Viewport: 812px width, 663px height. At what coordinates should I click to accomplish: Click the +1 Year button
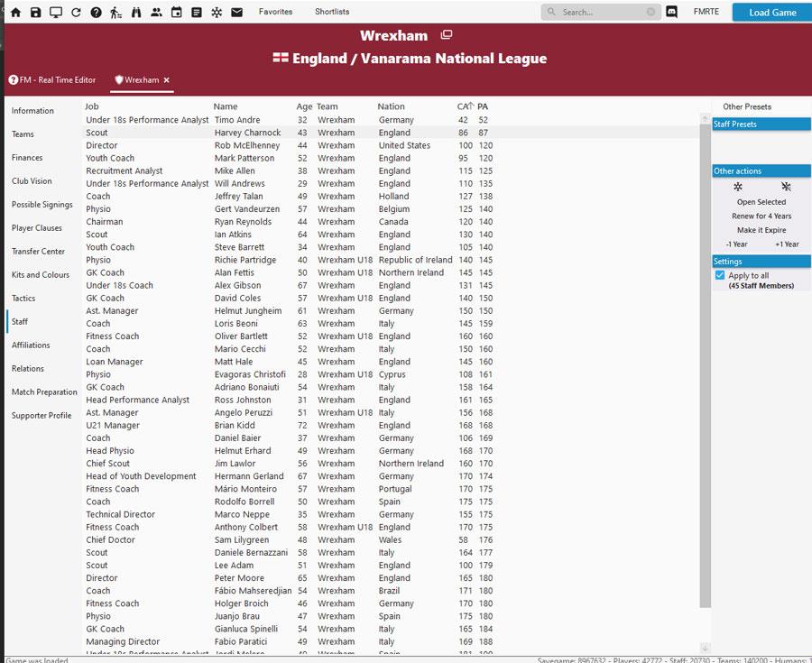[787, 244]
